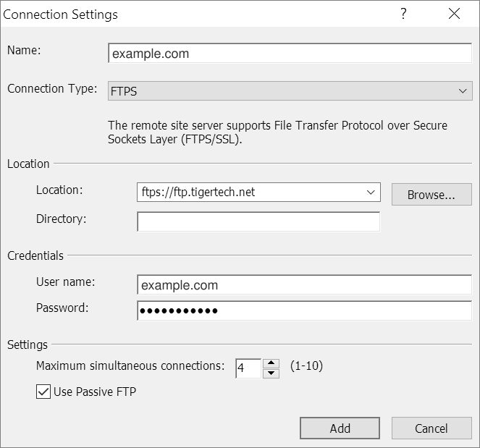This screenshot has height=448, width=480.
Task: Click the empty Directory field
Action: coord(258,221)
